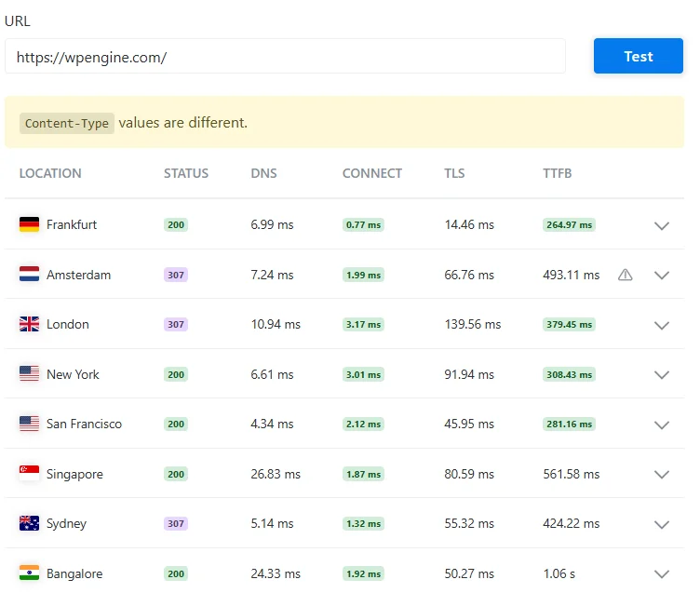The image size is (700, 593).
Task: Click the 307 status badge for London
Action: (175, 324)
